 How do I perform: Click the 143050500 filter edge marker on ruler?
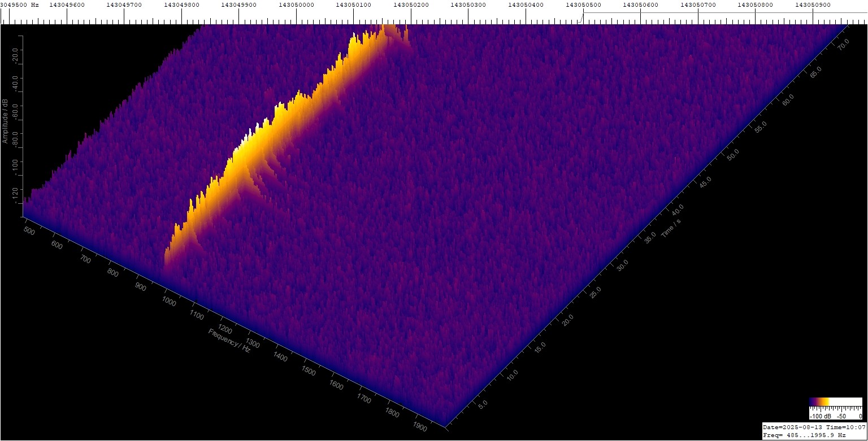583,17
